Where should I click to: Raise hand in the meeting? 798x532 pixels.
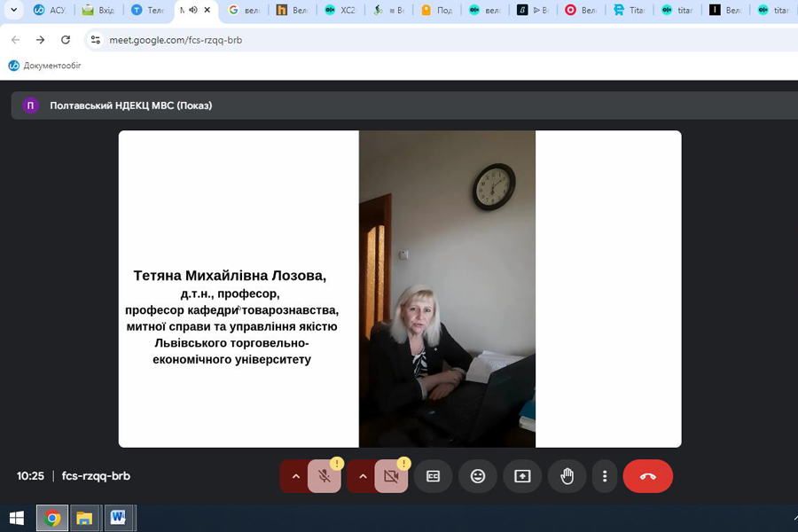pyautogui.click(x=567, y=477)
